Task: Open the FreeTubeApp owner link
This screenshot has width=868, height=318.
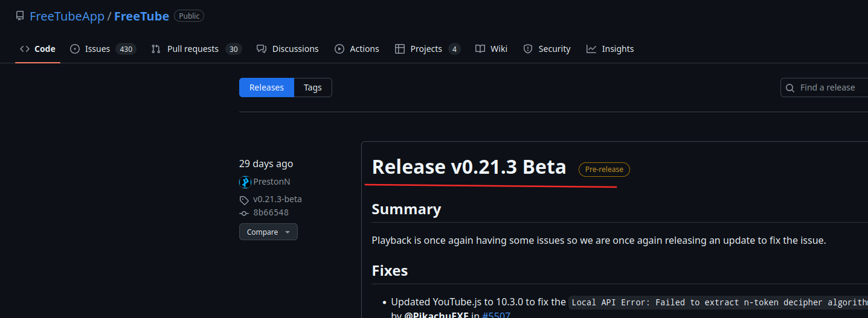Action: click(67, 16)
